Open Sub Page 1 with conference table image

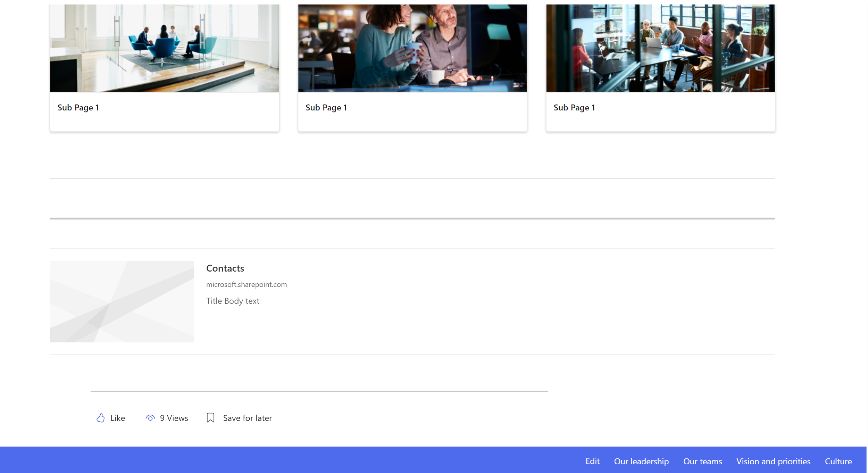(660, 48)
